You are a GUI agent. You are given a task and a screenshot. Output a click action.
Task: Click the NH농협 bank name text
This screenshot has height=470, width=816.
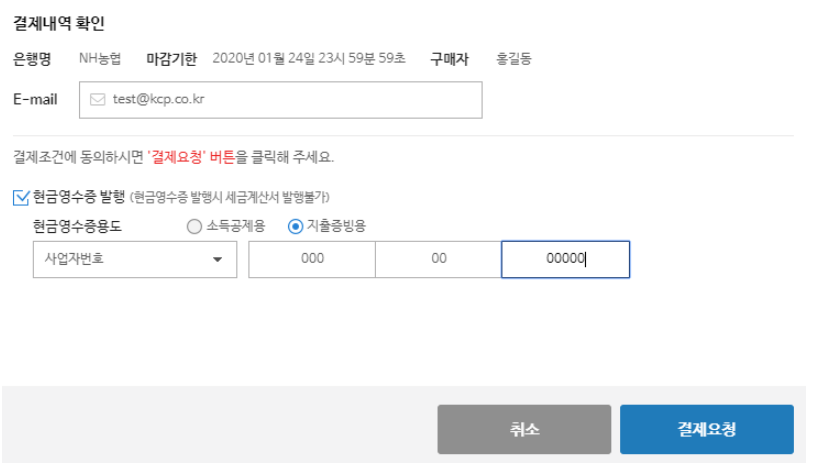100,59
